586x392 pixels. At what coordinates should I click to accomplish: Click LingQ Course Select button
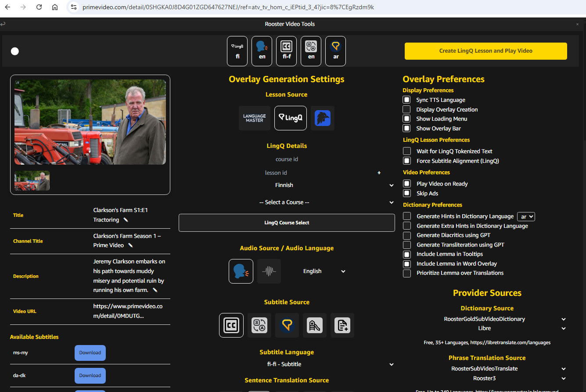287,223
